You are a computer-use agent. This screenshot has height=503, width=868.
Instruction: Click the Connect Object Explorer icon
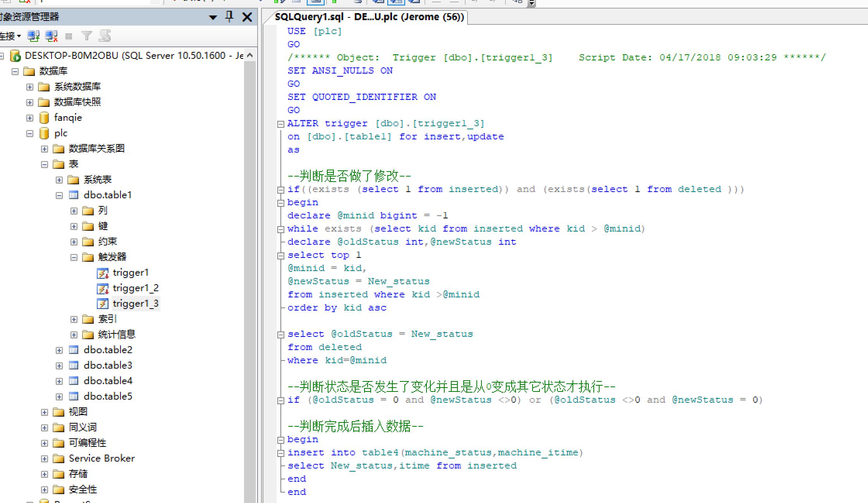(33, 36)
